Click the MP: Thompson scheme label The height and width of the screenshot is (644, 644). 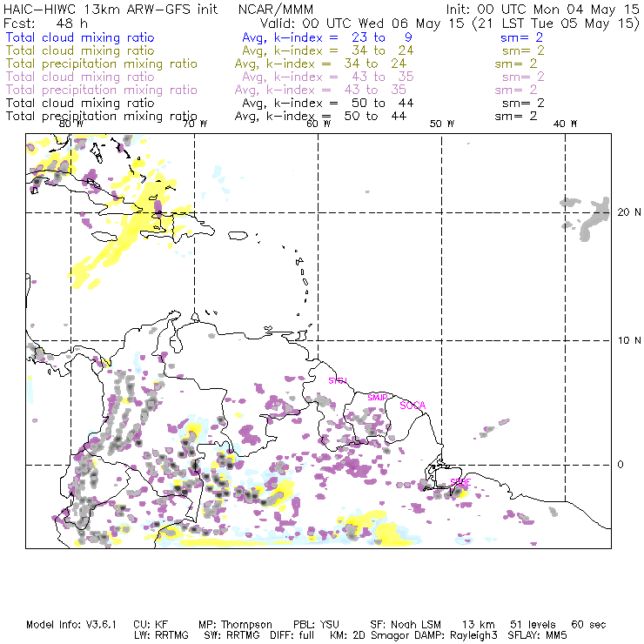point(235,625)
